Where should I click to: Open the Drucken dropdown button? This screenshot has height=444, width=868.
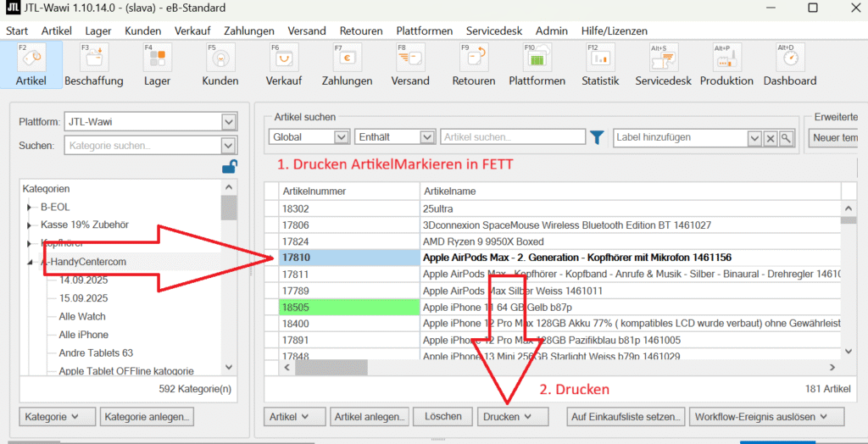pyautogui.click(x=509, y=416)
